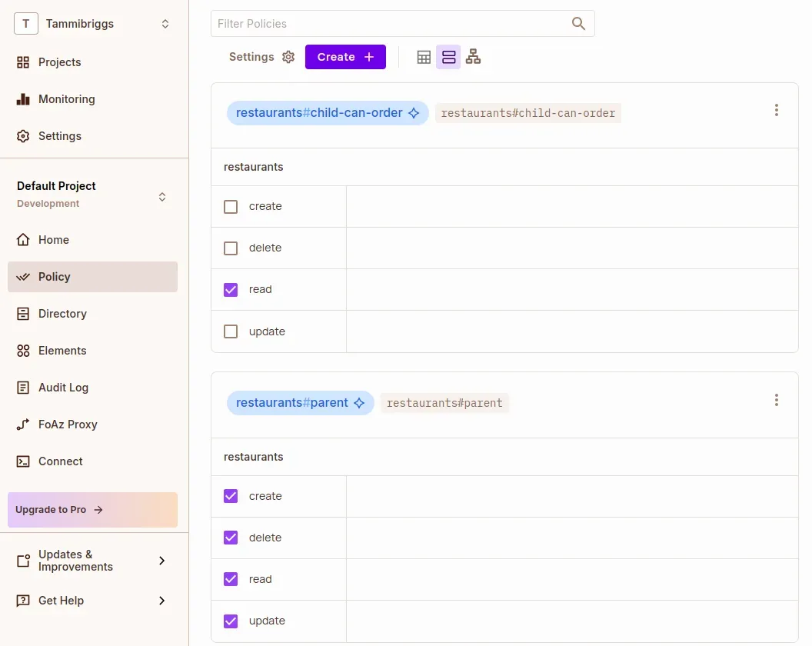
Task: Click the Create button
Action: click(x=345, y=57)
